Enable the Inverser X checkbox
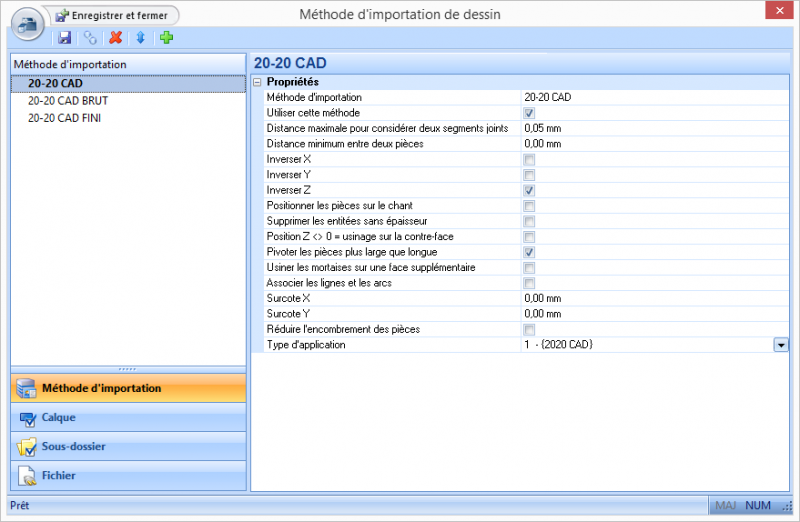Image resolution: width=800 pixels, height=522 pixels. pos(529,160)
